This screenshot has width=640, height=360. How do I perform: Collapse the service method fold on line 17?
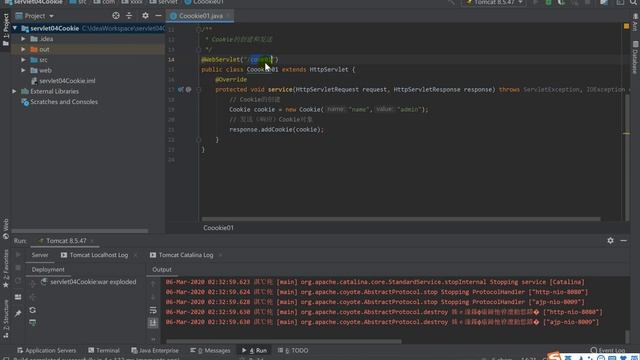click(198, 89)
